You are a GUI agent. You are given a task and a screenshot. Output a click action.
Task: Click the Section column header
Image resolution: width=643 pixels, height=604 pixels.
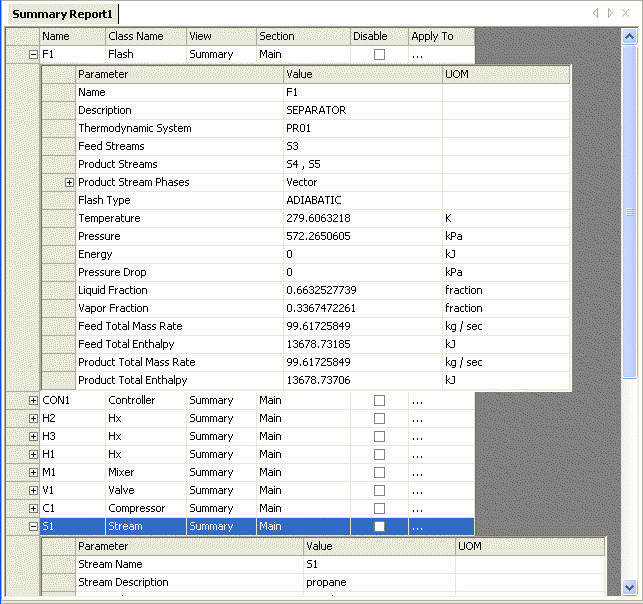point(303,36)
